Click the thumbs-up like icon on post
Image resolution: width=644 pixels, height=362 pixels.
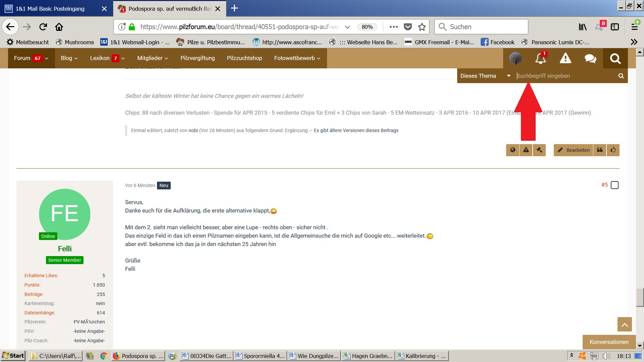coord(613,150)
